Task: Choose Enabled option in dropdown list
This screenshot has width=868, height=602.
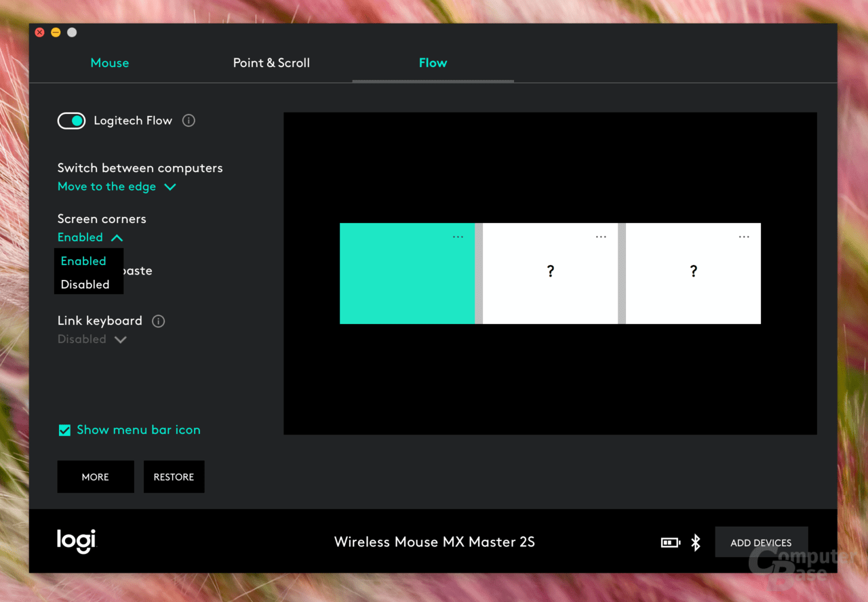Action: click(83, 261)
